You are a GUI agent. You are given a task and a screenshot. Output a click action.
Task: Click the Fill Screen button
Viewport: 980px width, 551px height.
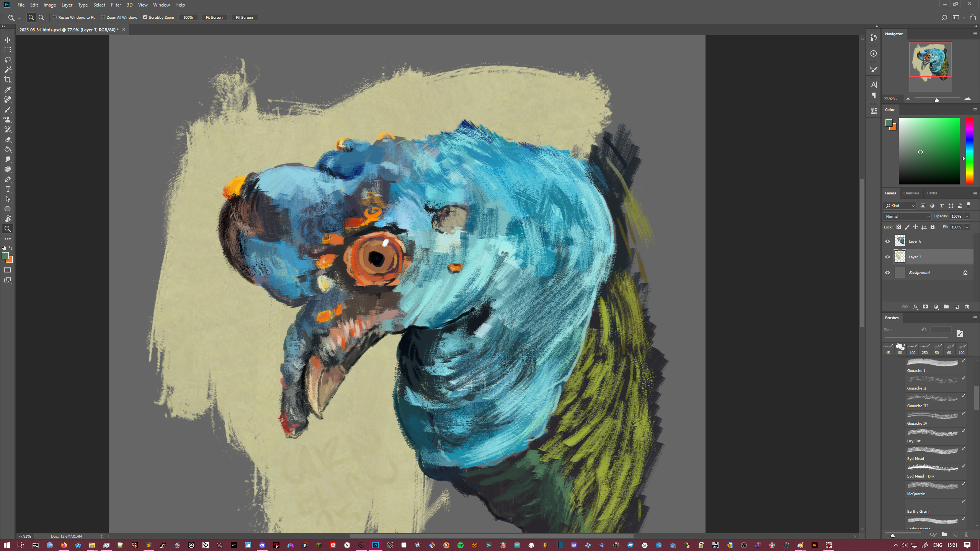244,18
